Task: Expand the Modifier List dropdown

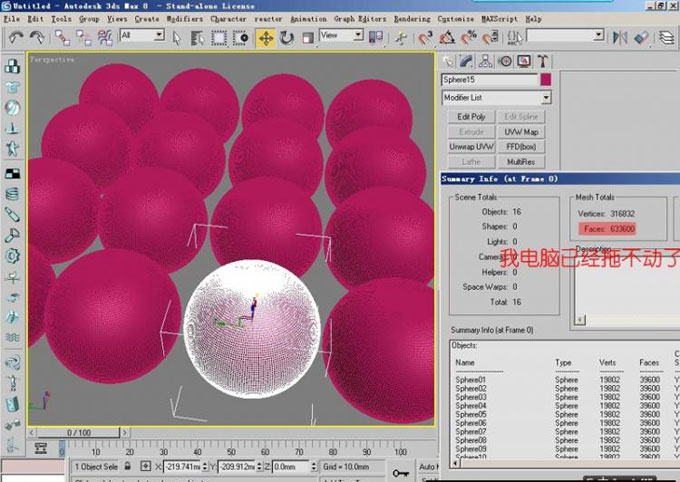Action: (545, 98)
